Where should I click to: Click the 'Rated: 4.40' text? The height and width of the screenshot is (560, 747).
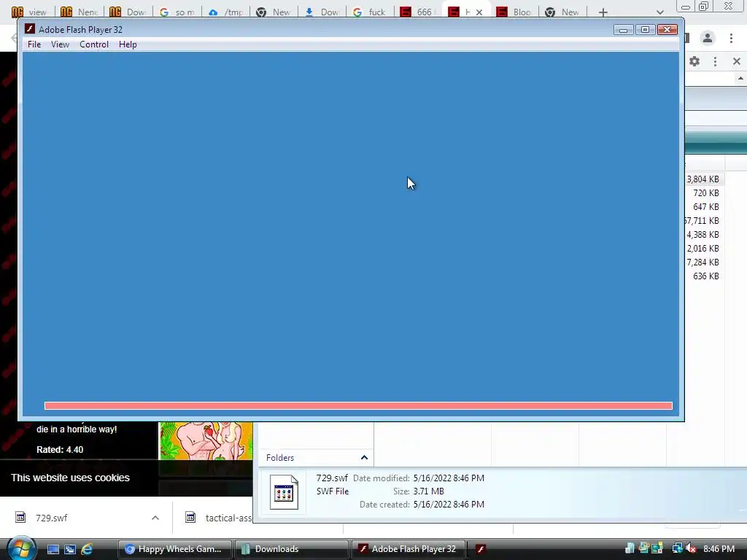click(60, 449)
